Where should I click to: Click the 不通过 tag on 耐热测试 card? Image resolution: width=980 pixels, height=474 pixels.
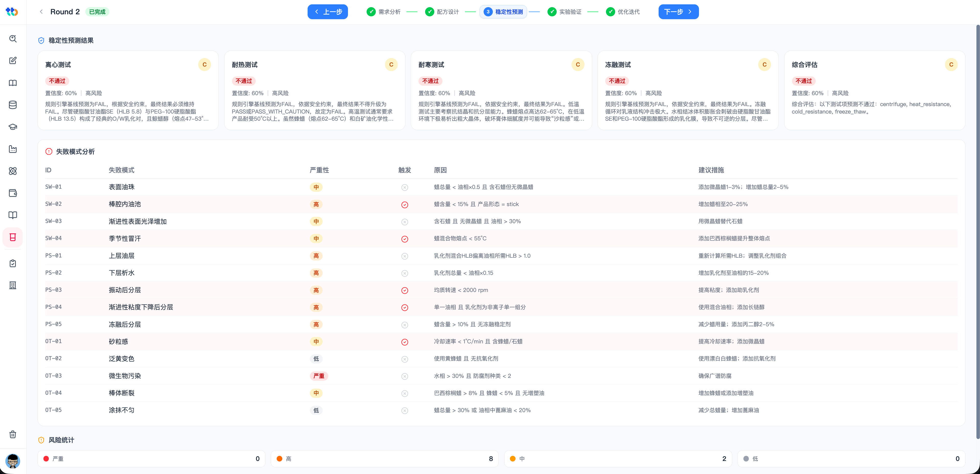[x=244, y=81]
